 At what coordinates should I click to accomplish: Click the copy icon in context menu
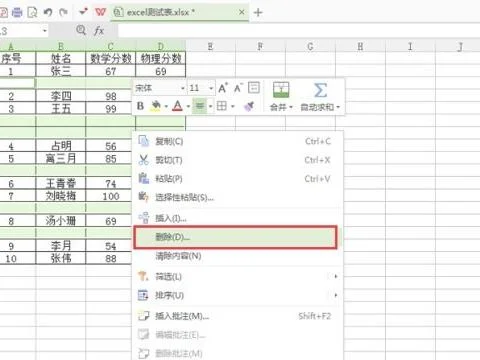point(143,141)
